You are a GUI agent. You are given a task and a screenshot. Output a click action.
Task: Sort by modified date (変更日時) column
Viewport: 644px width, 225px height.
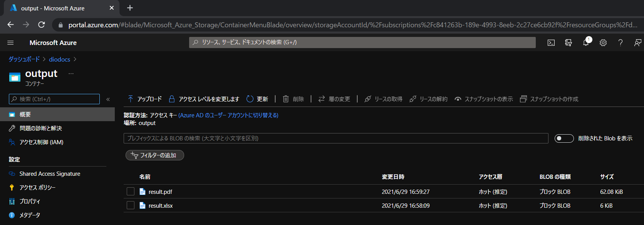[393, 177]
